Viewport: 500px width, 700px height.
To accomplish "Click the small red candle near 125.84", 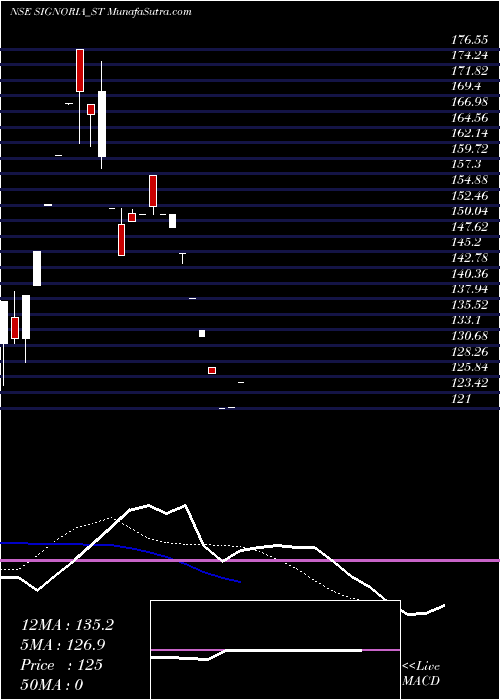I will [212, 371].
